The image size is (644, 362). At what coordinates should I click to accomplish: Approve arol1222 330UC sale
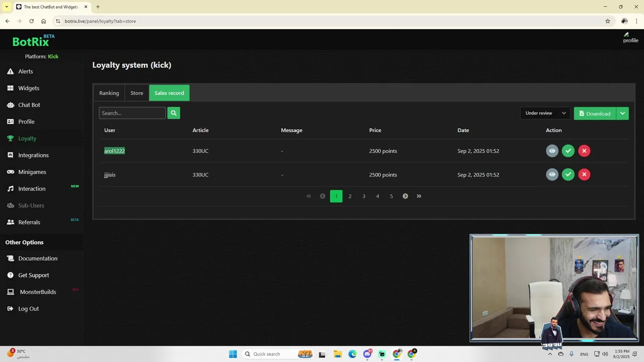tap(568, 151)
